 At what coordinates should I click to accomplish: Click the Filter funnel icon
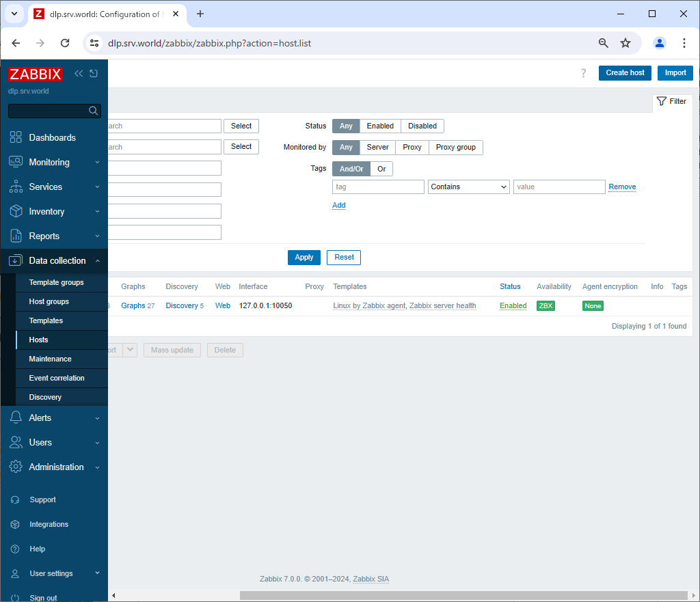pyautogui.click(x=662, y=101)
